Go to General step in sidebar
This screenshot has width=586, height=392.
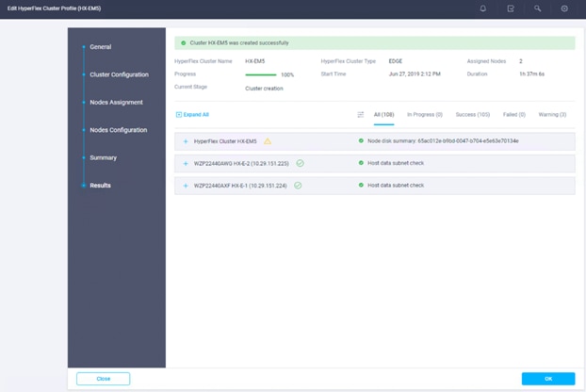click(101, 47)
